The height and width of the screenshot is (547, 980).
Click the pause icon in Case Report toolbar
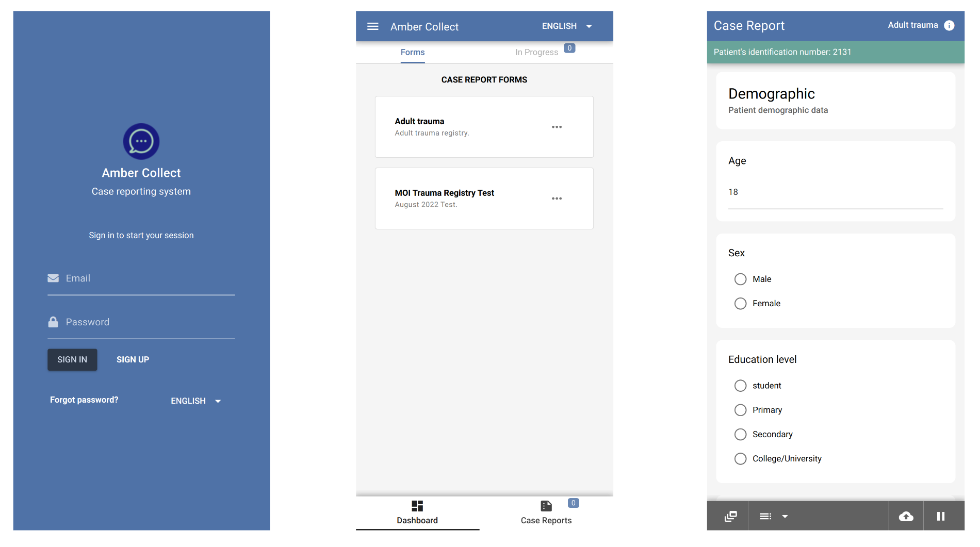[x=941, y=516]
